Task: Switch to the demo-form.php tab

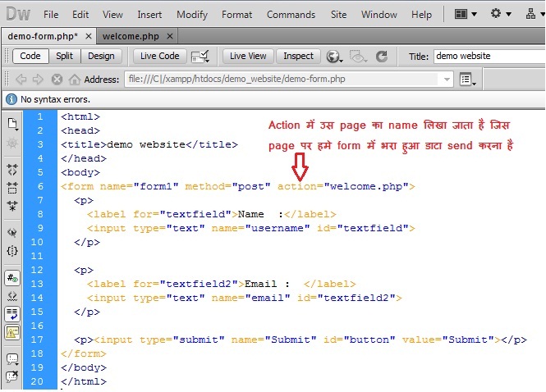Action: point(43,36)
